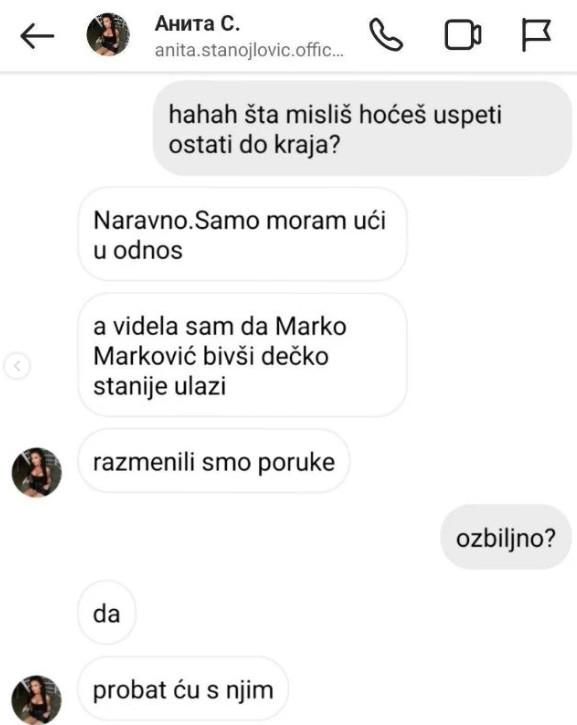Open the profile picture in the chat header
This screenshot has width=577, height=725.
[x=108, y=35]
